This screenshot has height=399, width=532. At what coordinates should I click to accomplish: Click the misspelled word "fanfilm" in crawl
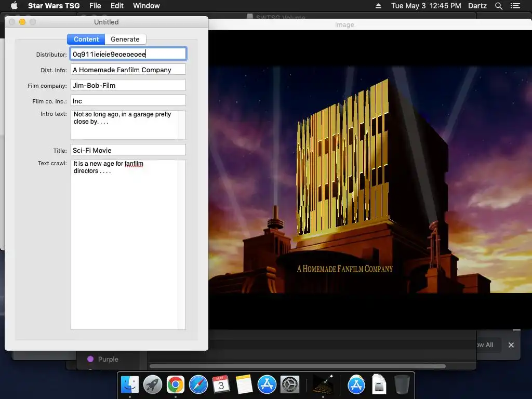[134, 164]
